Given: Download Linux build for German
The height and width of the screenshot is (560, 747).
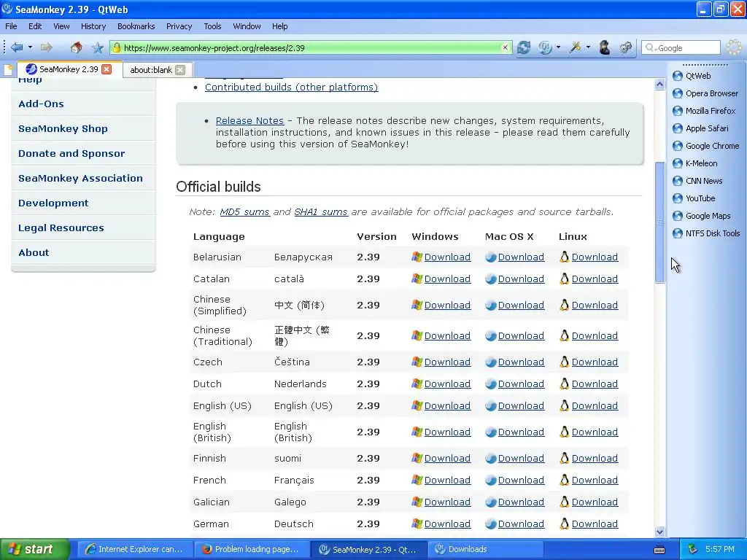Looking at the screenshot, I should [595, 524].
